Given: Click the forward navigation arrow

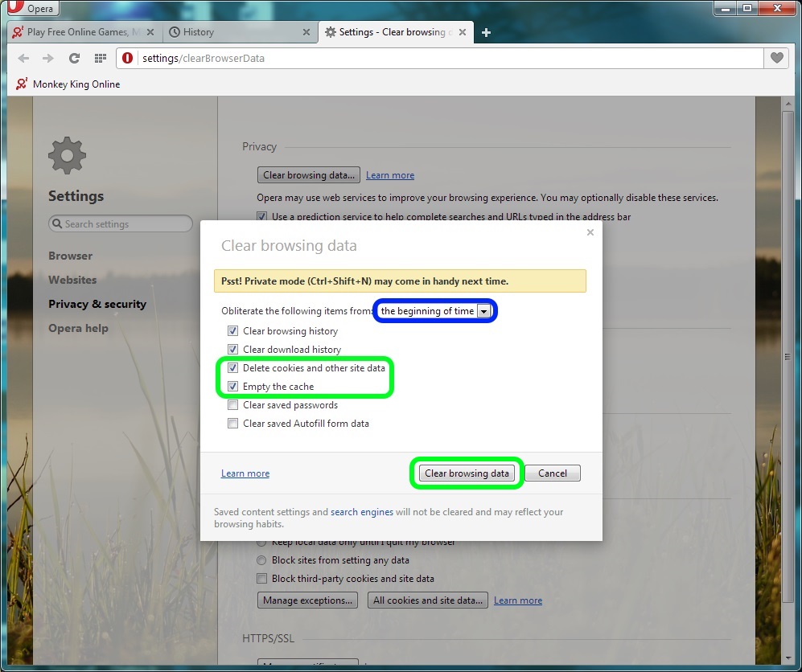Looking at the screenshot, I should click(48, 58).
